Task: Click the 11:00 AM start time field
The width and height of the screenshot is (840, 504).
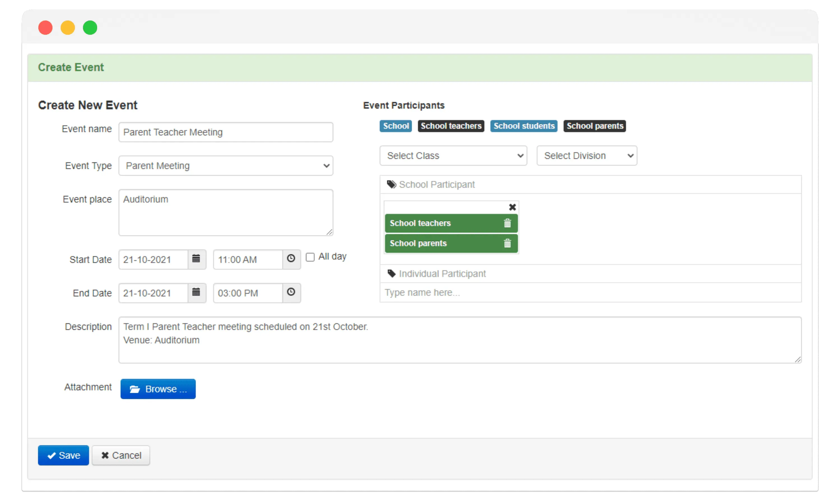Action: pos(248,260)
